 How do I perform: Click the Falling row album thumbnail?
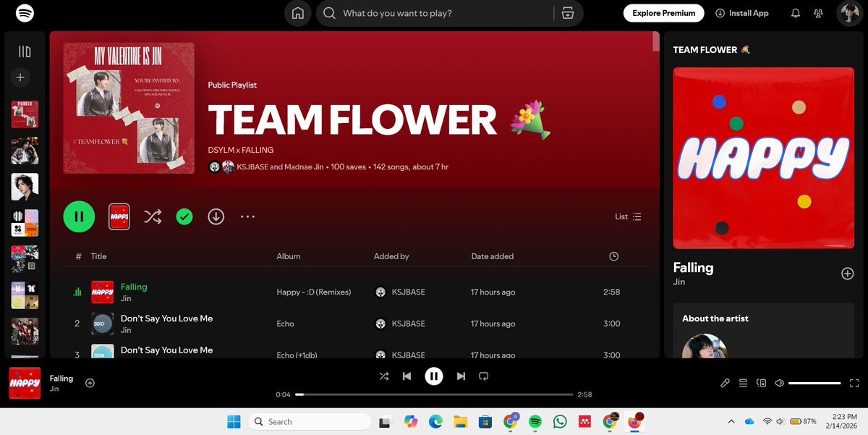[103, 292]
